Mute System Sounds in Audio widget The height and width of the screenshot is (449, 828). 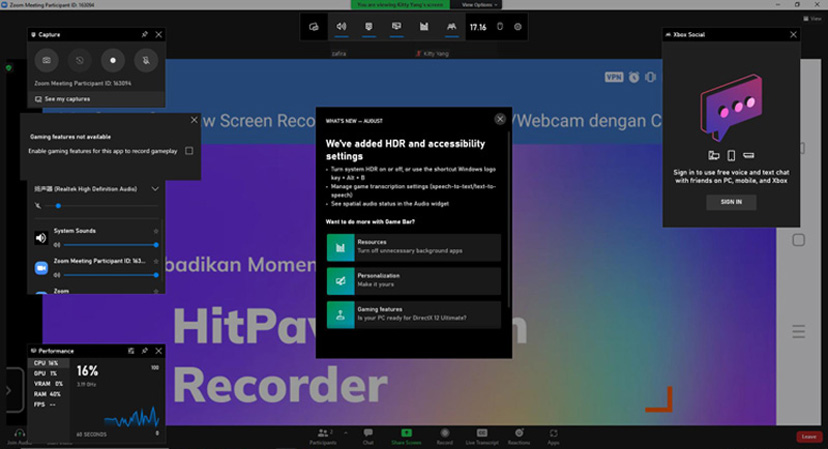click(x=57, y=245)
